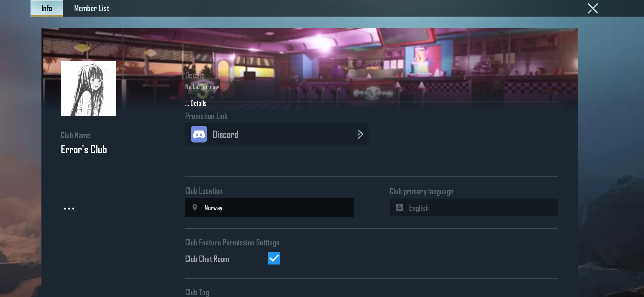Click the Discord logo icon
Viewport: 644px width, 297px height.
(x=199, y=134)
